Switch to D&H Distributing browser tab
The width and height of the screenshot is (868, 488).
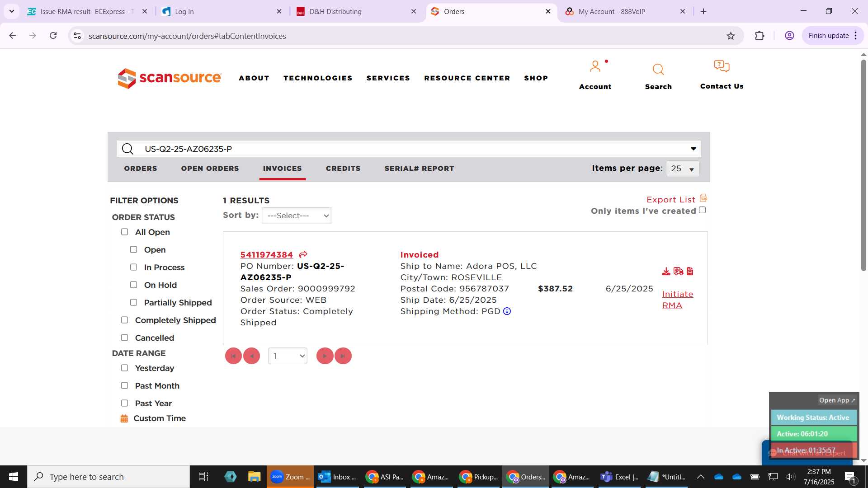click(x=357, y=11)
